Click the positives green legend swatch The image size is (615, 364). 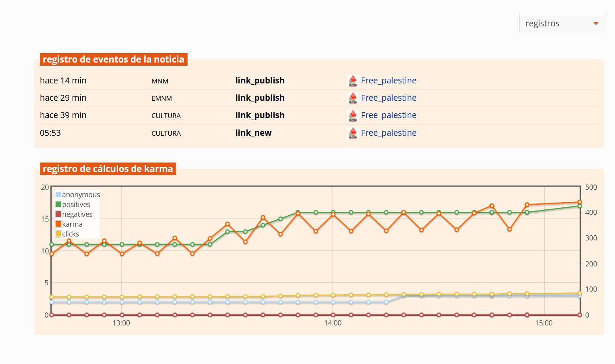[58, 204]
